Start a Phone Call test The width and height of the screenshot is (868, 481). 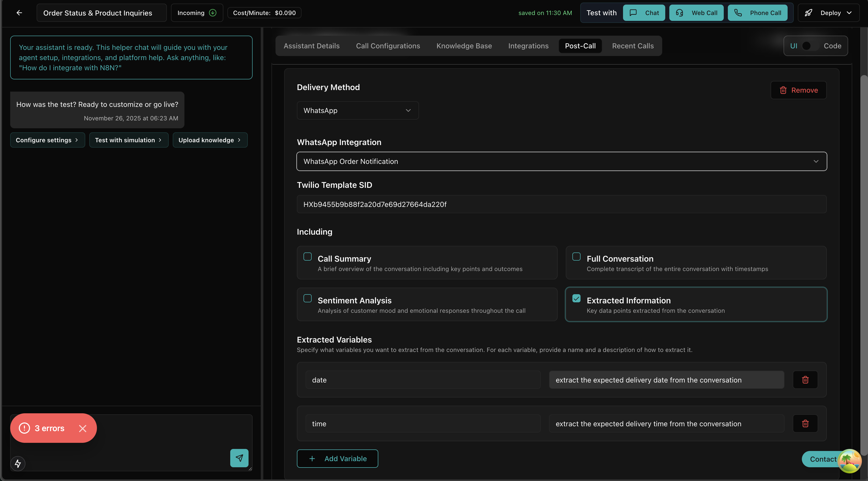pyautogui.click(x=758, y=13)
